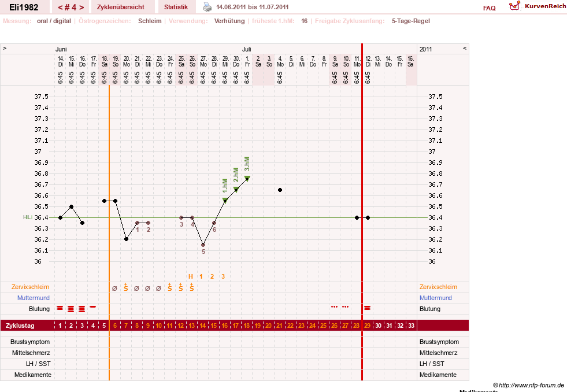
Task: Click the KurvenReich crown logo
Action: coord(514,6)
